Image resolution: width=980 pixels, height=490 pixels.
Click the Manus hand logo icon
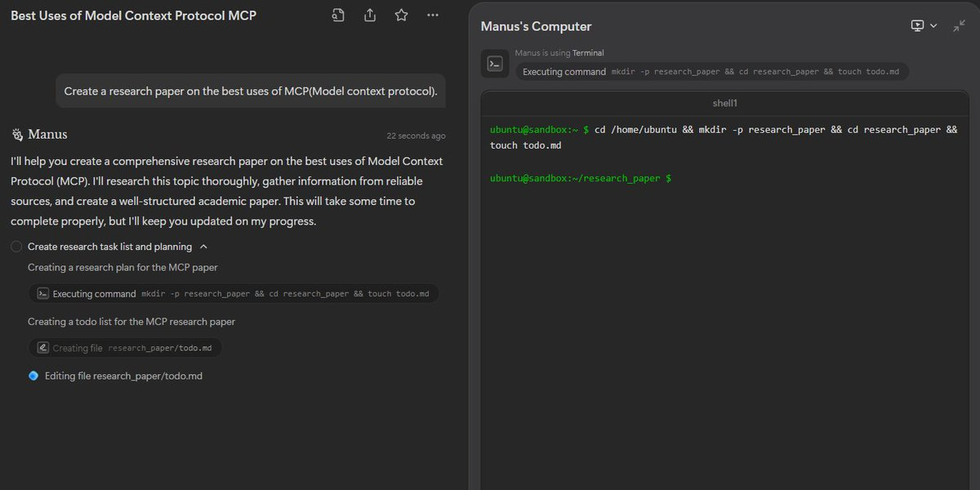[x=17, y=134]
